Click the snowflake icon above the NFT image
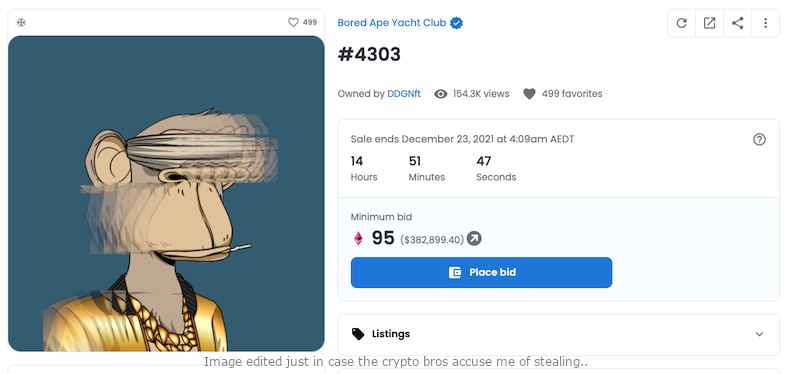Screen dimensions: 800x374 click(21, 22)
